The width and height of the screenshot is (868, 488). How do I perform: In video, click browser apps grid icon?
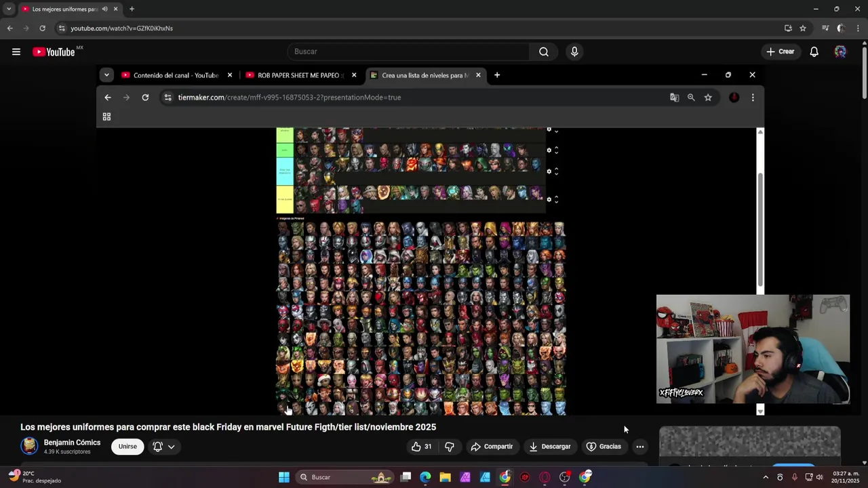point(106,117)
